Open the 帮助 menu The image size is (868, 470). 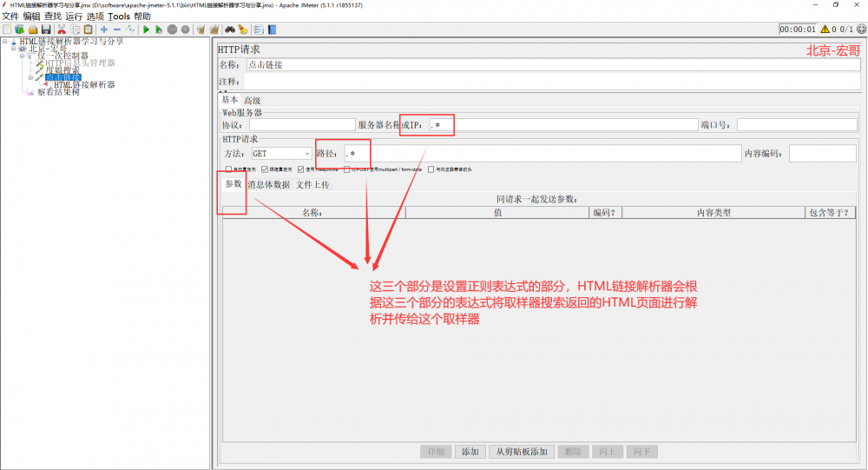pyautogui.click(x=142, y=17)
